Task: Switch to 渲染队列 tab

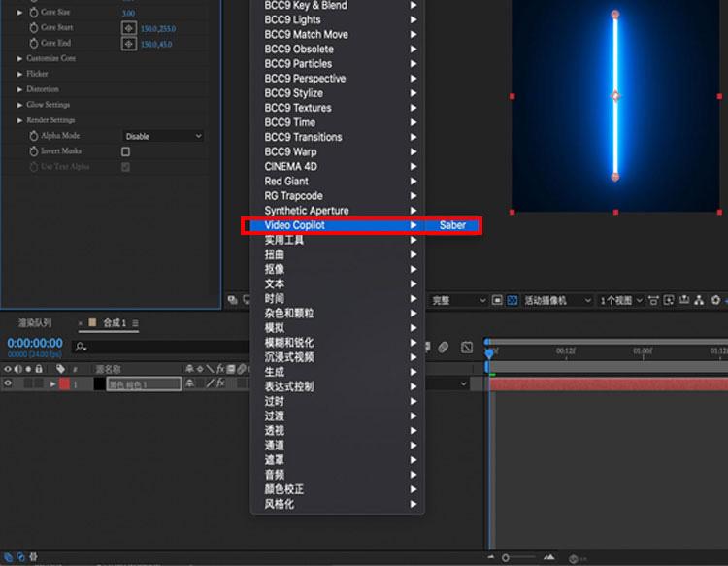Action: (35, 323)
